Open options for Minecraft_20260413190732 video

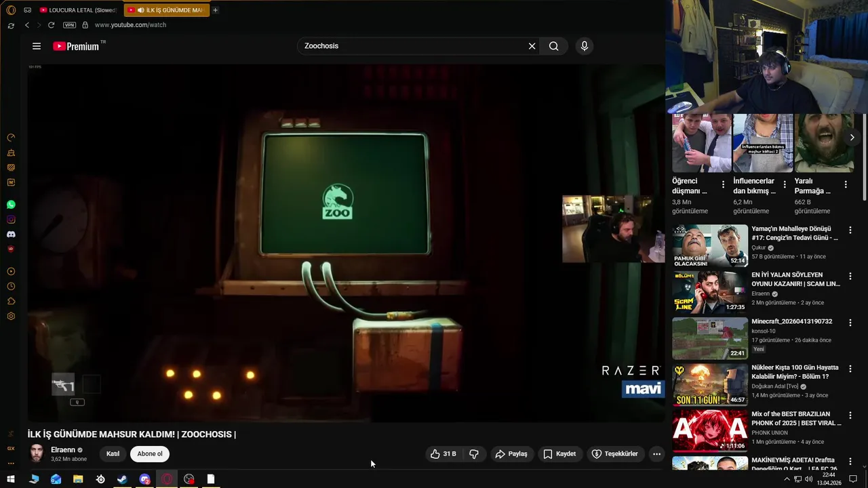click(850, 323)
